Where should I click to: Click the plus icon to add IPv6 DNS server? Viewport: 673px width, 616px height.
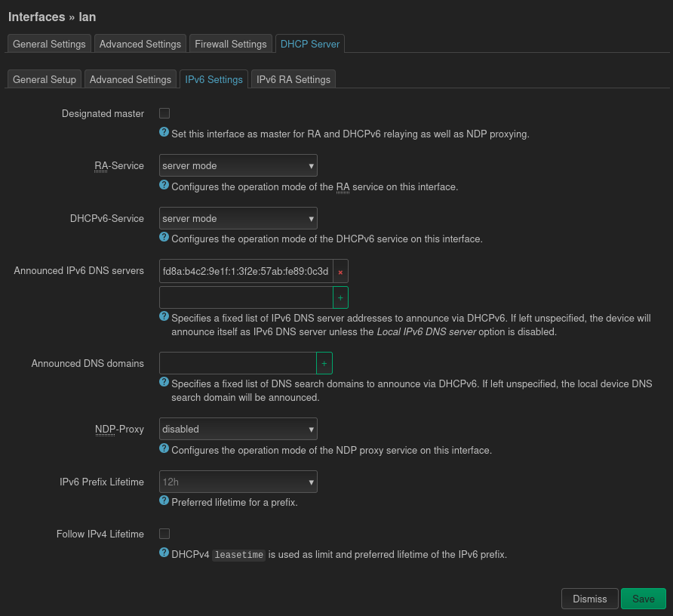340,297
